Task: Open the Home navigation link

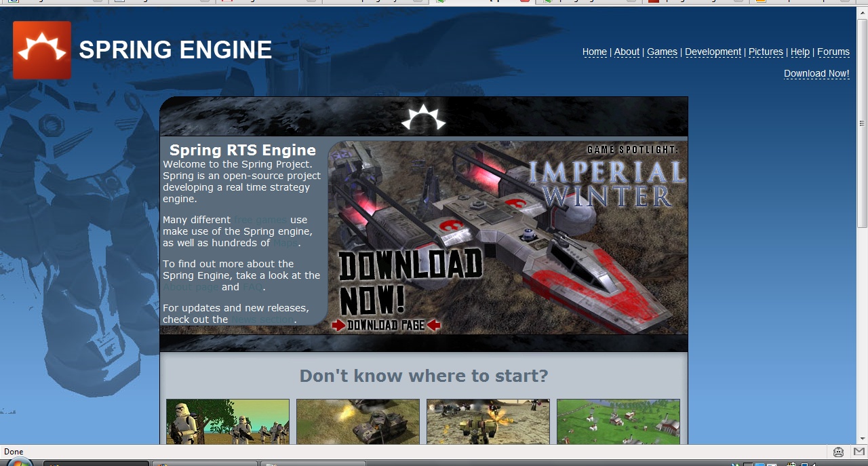Action: tap(595, 52)
